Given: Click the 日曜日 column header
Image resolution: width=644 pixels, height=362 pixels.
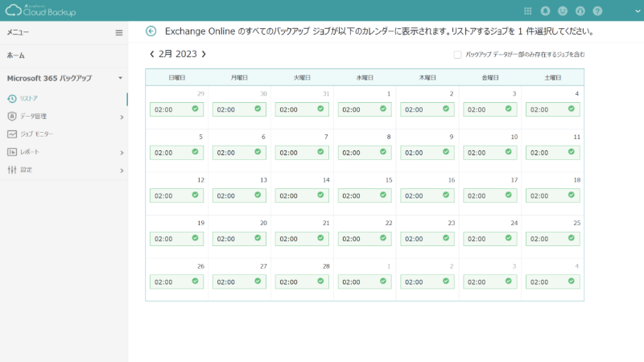Looking at the screenshot, I should coord(176,77).
